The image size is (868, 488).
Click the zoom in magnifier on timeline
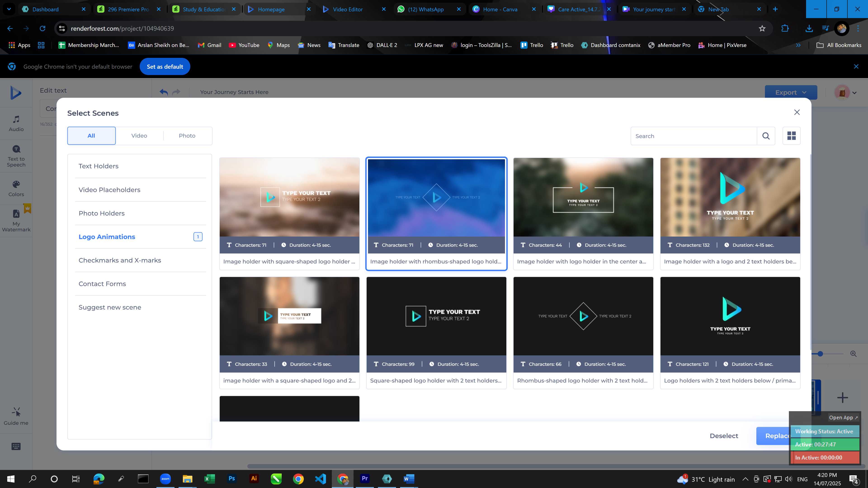(853, 354)
